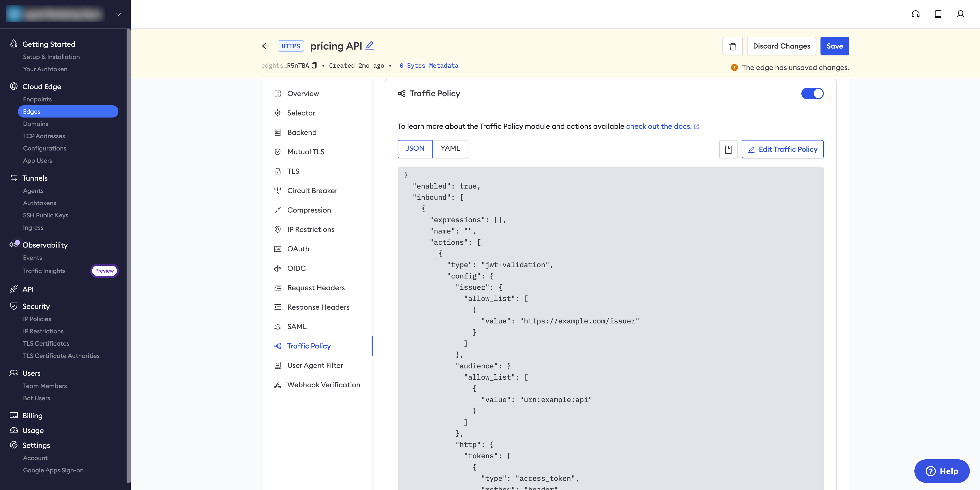Switch to the YAML tab
This screenshot has width=980, height=490.
point(450,148)
